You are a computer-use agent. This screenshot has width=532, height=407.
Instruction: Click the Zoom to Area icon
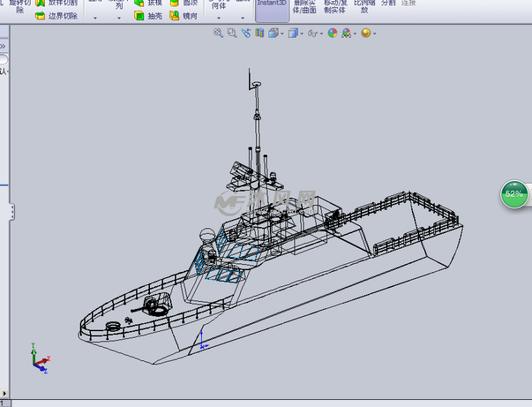pos(232,33)
